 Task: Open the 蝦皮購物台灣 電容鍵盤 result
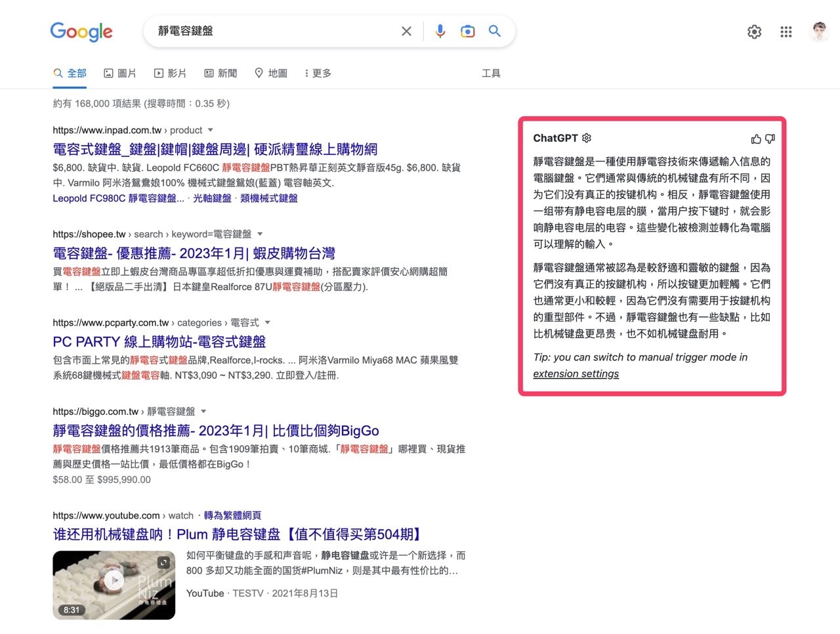point(194,253)
